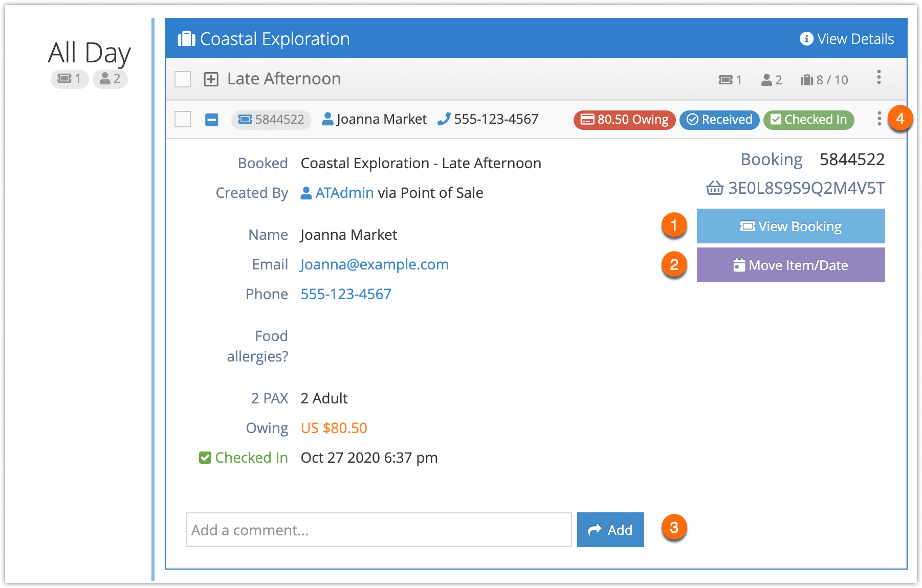
Task: Collapse booking row with minus icon
Action: [211, 120]
